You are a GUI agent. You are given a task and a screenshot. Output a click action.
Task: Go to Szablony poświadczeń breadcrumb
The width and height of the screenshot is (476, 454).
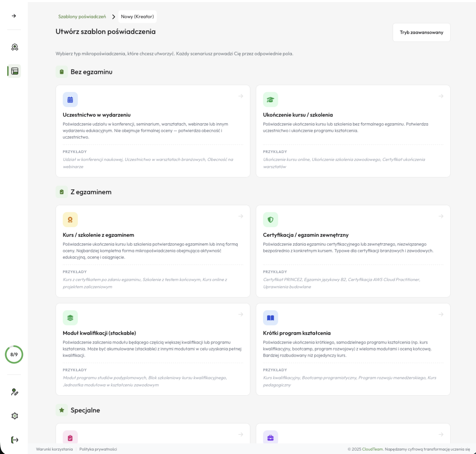coord(82,16)
